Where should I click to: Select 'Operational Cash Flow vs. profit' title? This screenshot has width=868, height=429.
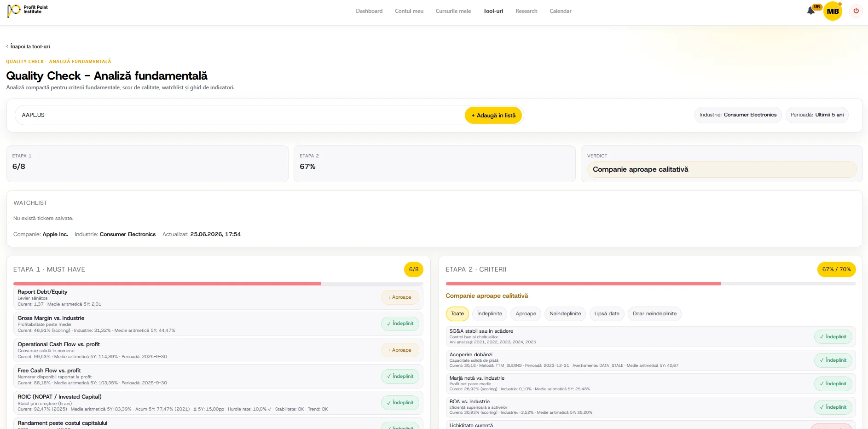(58, 344)
